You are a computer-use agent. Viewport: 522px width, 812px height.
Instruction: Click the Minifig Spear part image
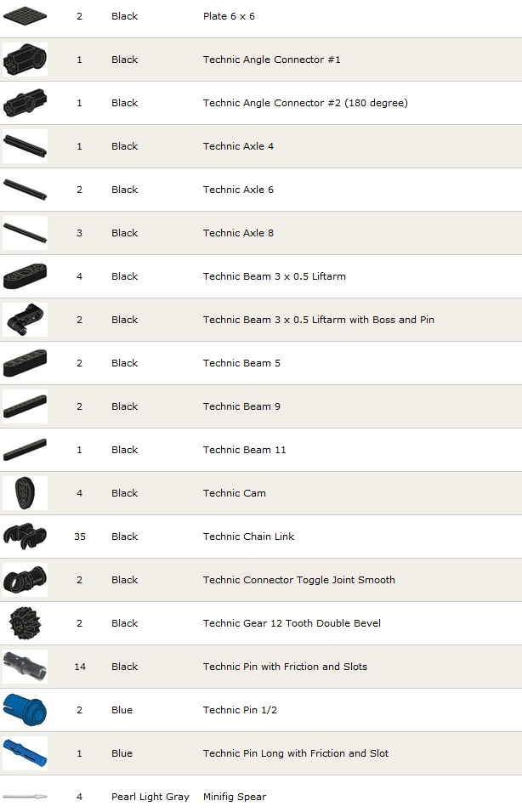[25, 797]
